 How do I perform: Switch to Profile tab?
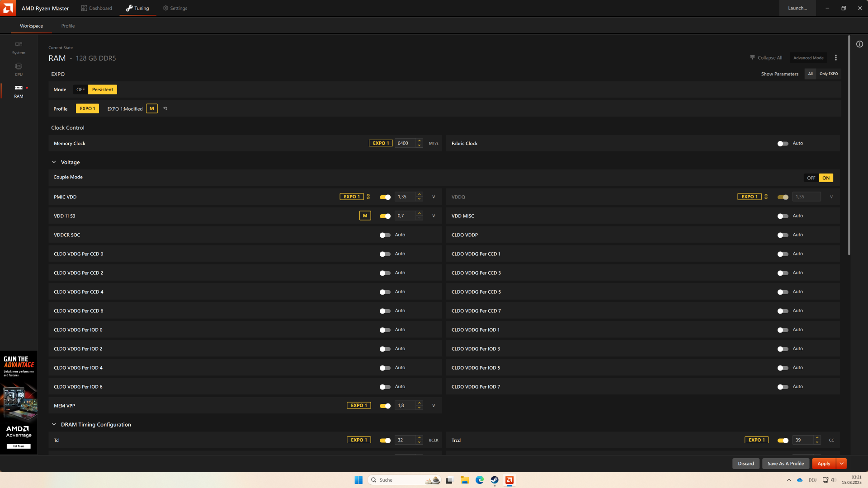click(68, 26)
